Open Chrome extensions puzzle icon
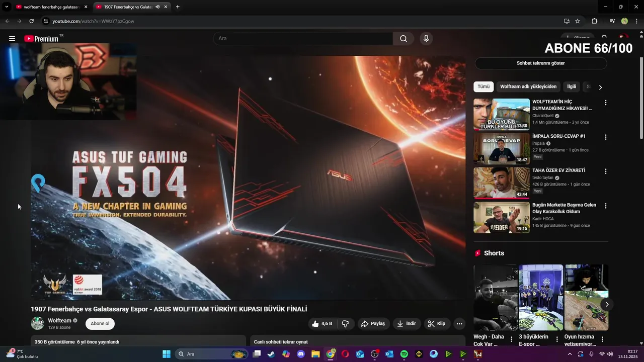This screenshot has height=362, width=644. (x=594, y=21)
